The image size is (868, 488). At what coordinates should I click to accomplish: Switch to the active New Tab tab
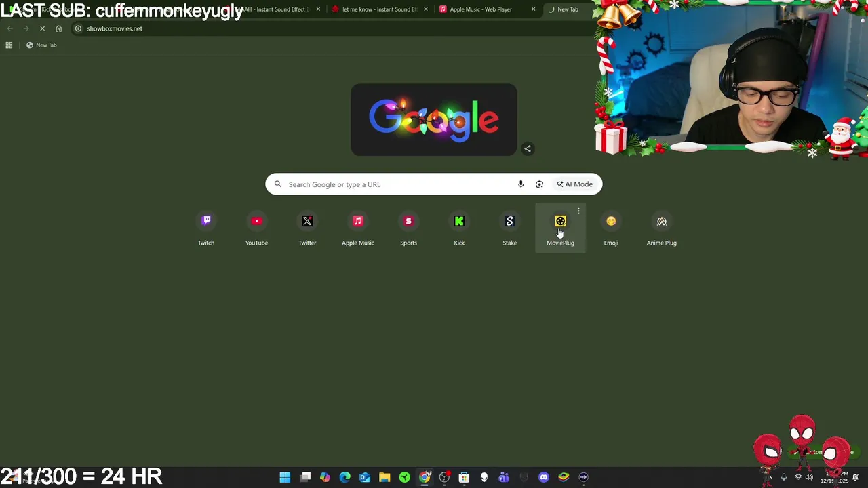[x=568, y=9]
